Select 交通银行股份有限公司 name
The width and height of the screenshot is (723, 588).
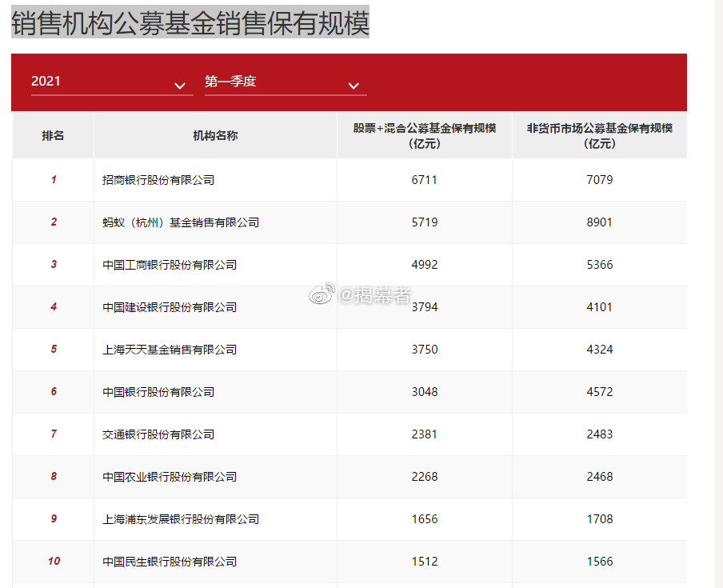(x=158, y=434)
